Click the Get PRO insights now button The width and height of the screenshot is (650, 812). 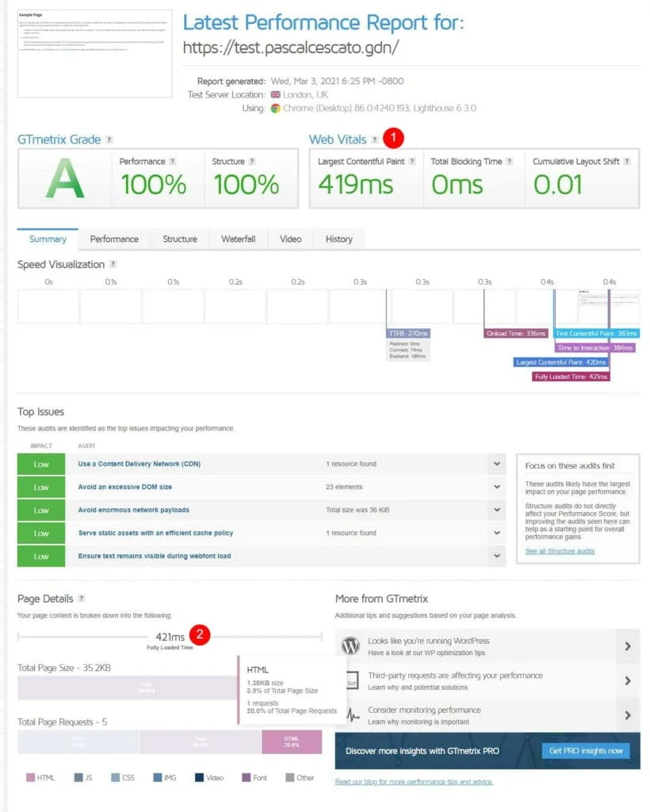(x=585, y=750)
